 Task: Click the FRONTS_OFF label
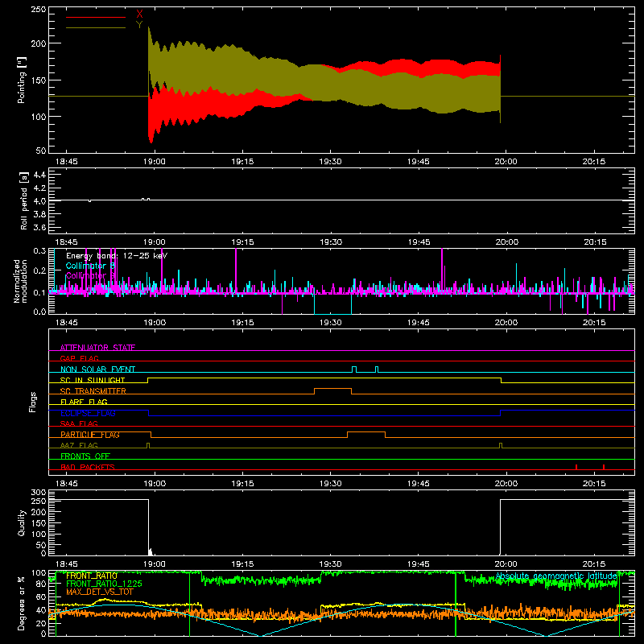coord(85,456)
